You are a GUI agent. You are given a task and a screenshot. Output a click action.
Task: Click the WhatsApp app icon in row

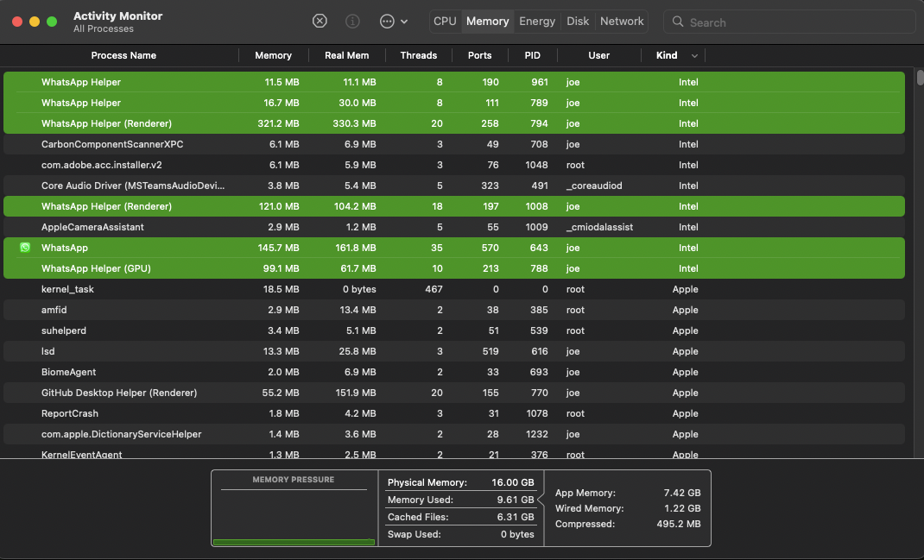[25, 248]
